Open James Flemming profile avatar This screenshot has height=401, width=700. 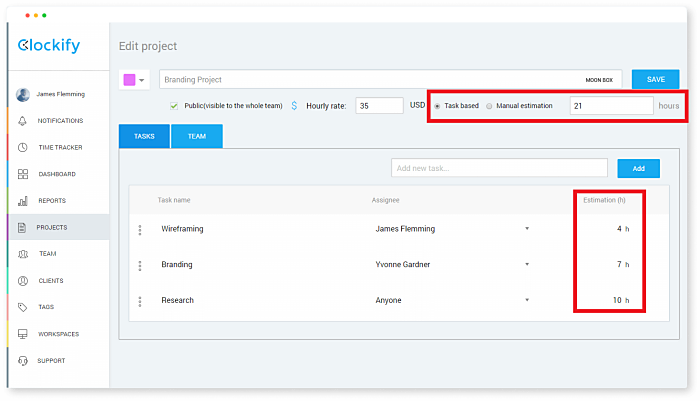pyautogui.click(x=23, y=94)
